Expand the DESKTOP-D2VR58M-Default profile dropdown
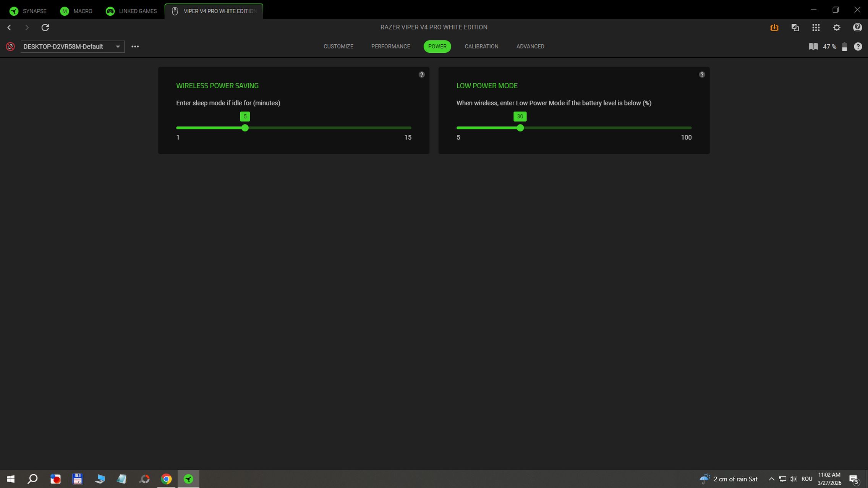 (x=73, y=47)
